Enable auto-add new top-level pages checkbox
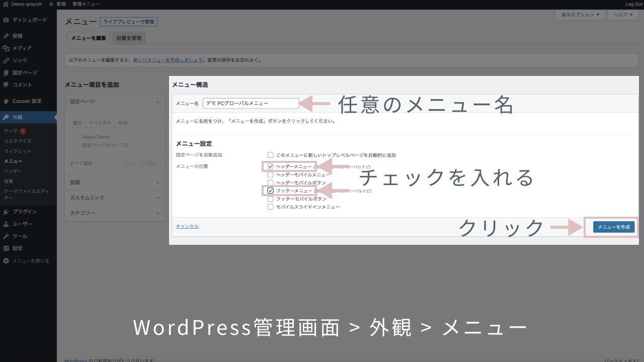This screenshot has width=644, height=362. pyautogui.click(x=271, y=155)
